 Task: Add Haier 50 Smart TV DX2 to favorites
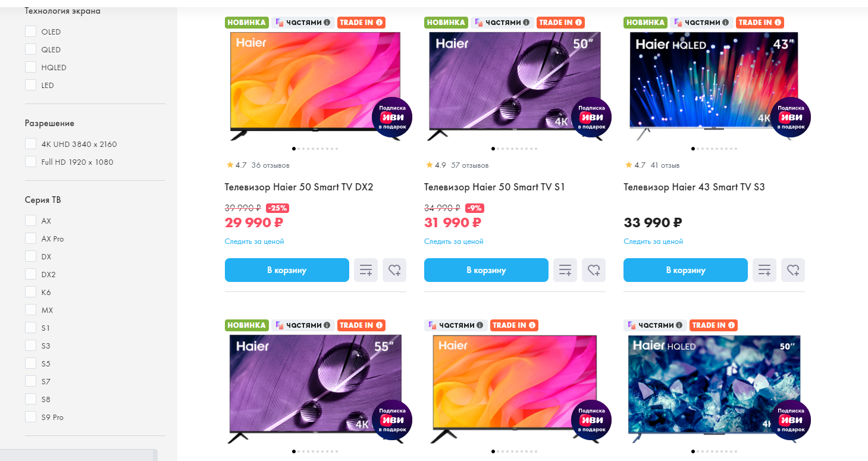(394, 270)
